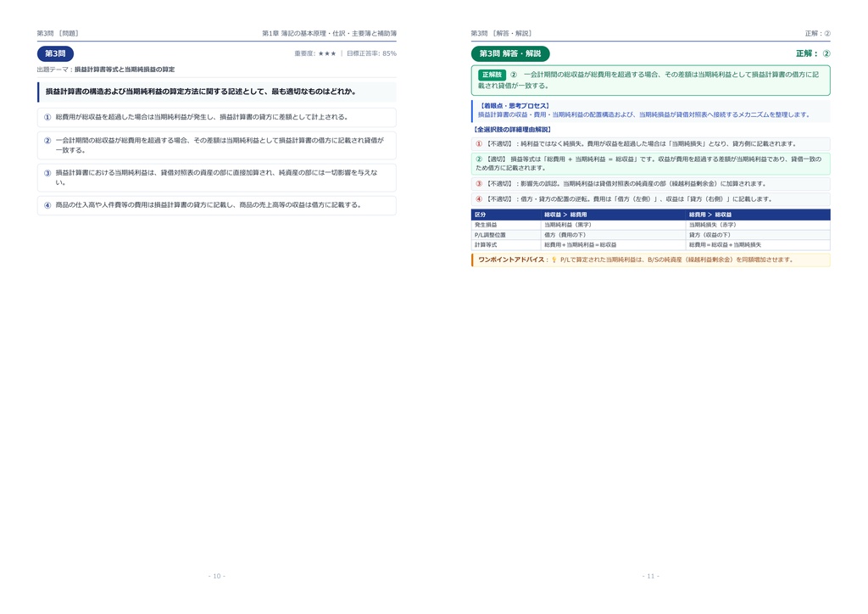Click chapter title 第1章 簿記の基本原理・仕訳・主要簿と補助簿
The height and width of the screenshot is (614, 868).
tap(329, 34)
